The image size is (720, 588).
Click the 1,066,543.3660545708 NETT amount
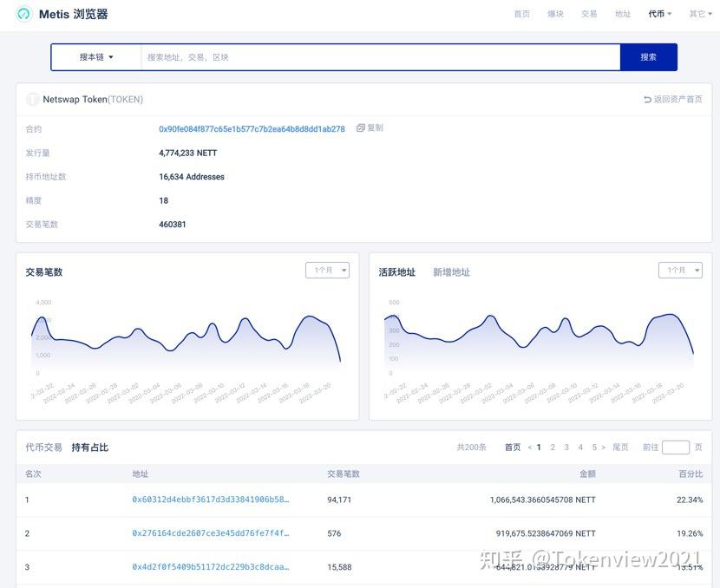coord(543,500)
